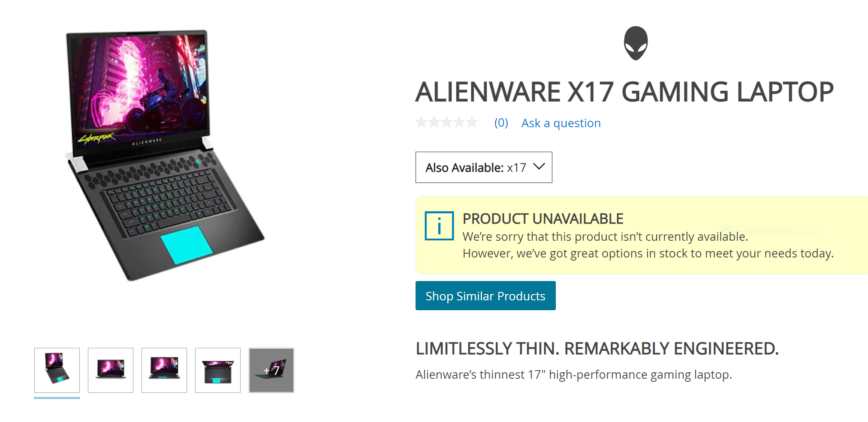The image size is (868, 422).
Task: Open the (0) reviews count link
Action: [x=501, y=123]
